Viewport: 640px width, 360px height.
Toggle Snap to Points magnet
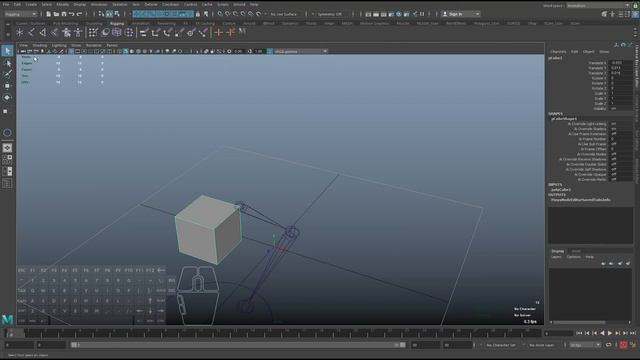[x=236, y=14]
